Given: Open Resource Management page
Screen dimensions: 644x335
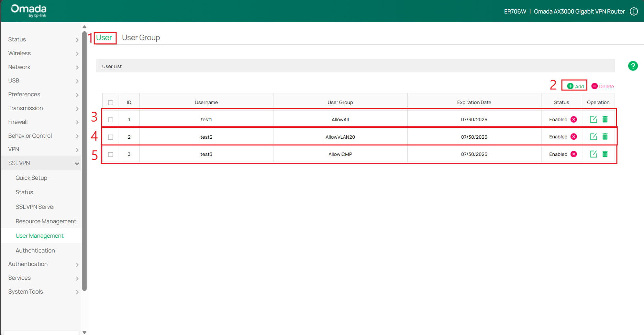Looking at the screenshot, I should coord(46,222).
